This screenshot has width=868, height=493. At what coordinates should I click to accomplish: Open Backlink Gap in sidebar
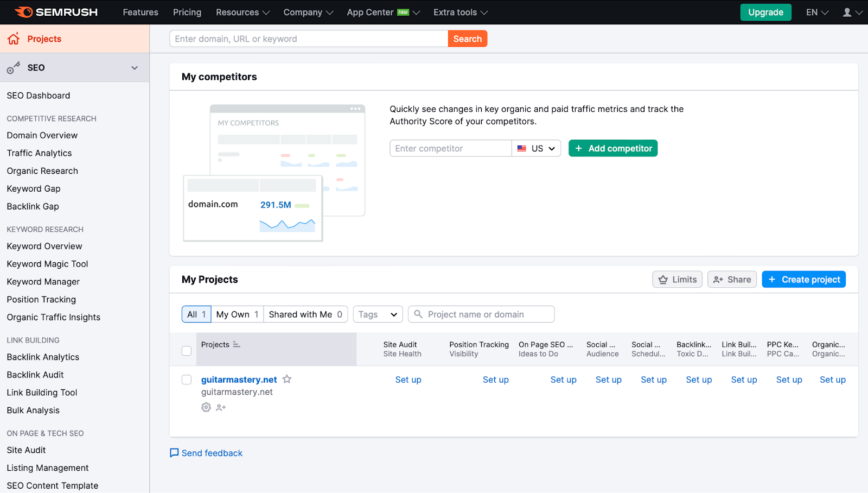[x=33, y=206]
